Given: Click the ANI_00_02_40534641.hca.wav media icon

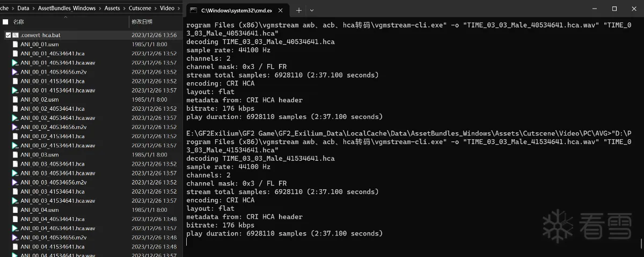Looking at the screenshot, I should pos(16,118).
